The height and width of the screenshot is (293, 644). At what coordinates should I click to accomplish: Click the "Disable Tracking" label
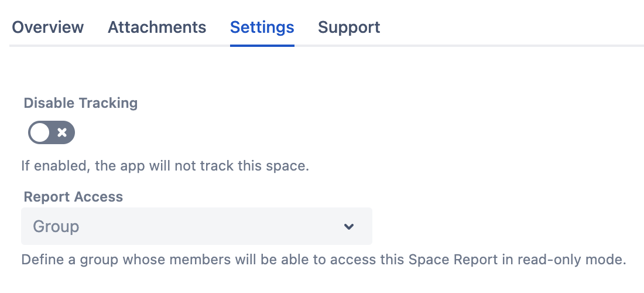tap(81, 104)
